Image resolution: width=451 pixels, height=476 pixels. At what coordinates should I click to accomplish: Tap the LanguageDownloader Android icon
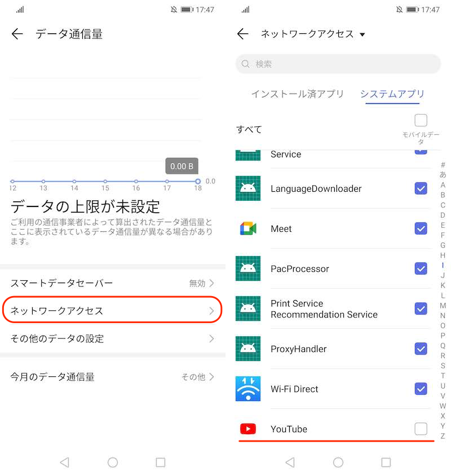point(248,188)
